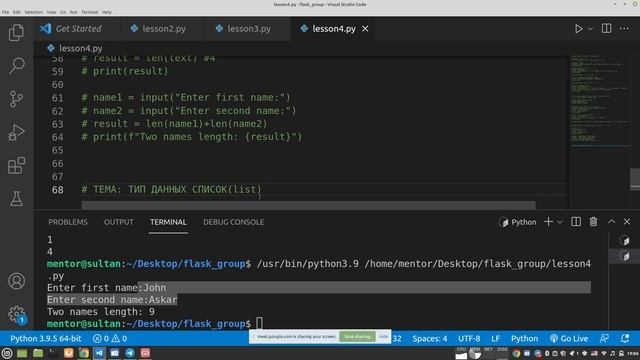This screenshot has width=640, height=360.
Task: Focus the terminal prompt cursor
Action: click(x=260, y=324)
